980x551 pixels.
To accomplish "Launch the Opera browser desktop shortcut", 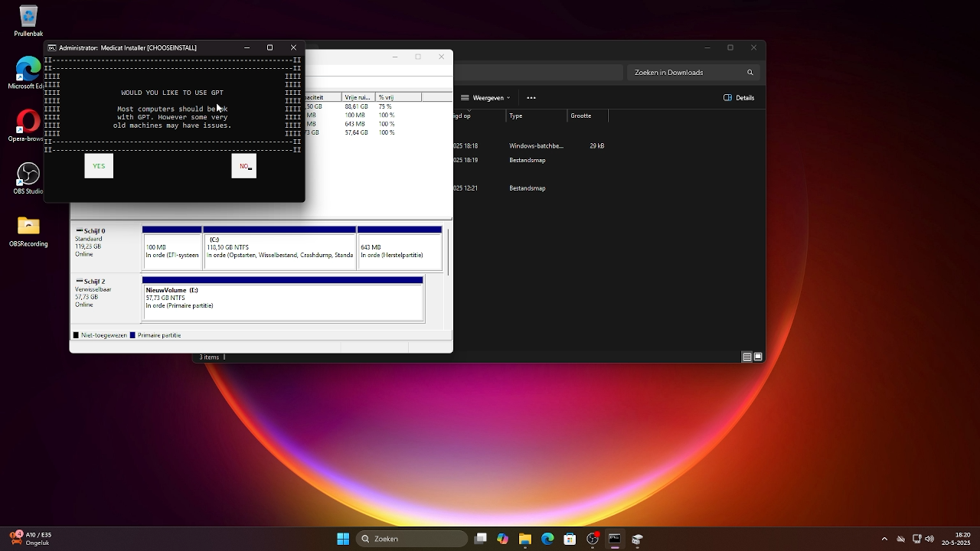I will 28,126.
